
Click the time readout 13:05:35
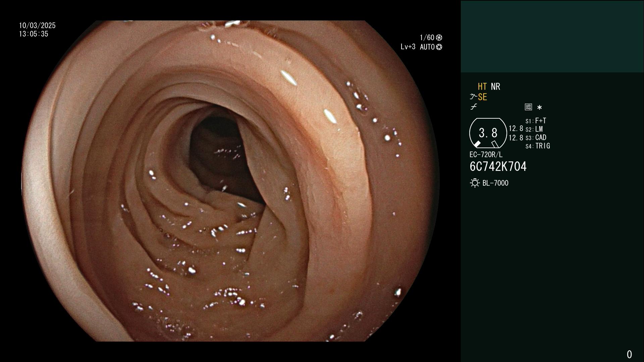(34, 34)
